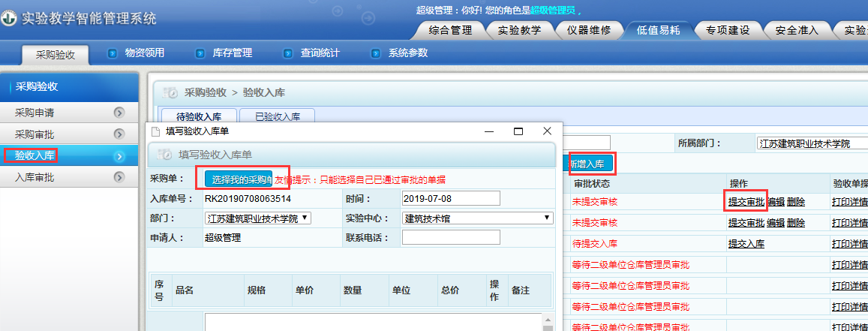The height and width of the screenshot is (331, 868).
Task: Click the arrow icon beside 采购审批
Action: click(119, 134)
